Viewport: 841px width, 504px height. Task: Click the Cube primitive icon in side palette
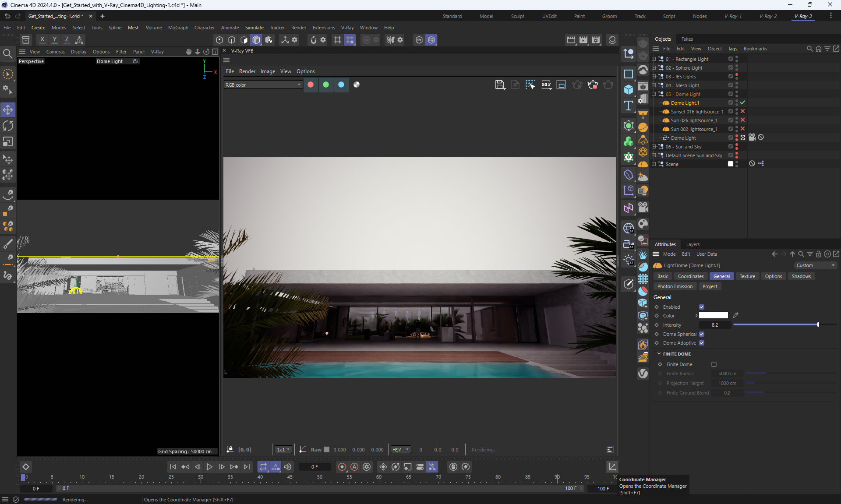[629, 89]
